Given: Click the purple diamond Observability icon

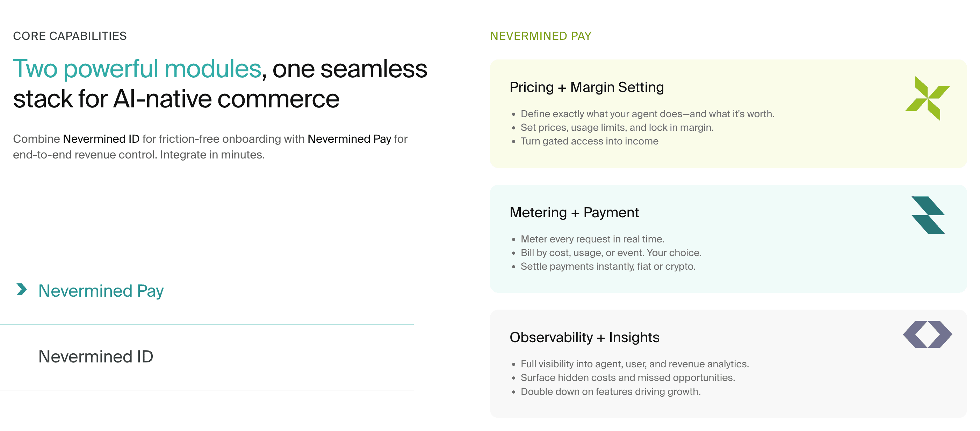Looking at the screenshot, I should (x=927, y=334).
